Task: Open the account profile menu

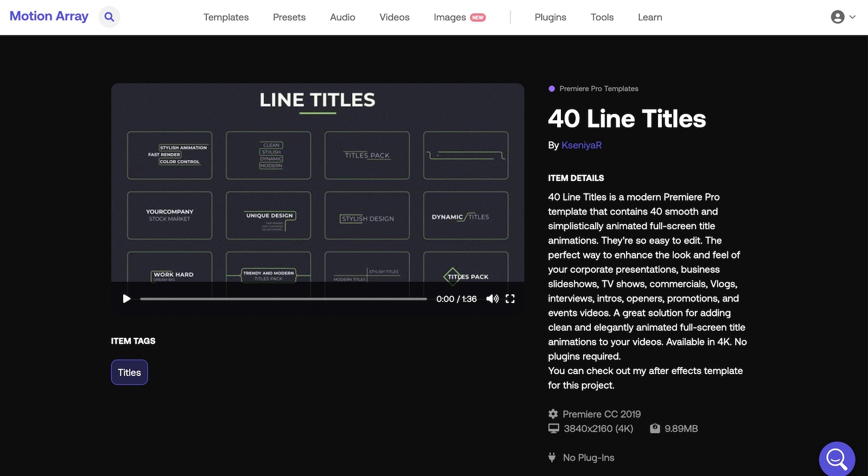Action: click(843, 17)
